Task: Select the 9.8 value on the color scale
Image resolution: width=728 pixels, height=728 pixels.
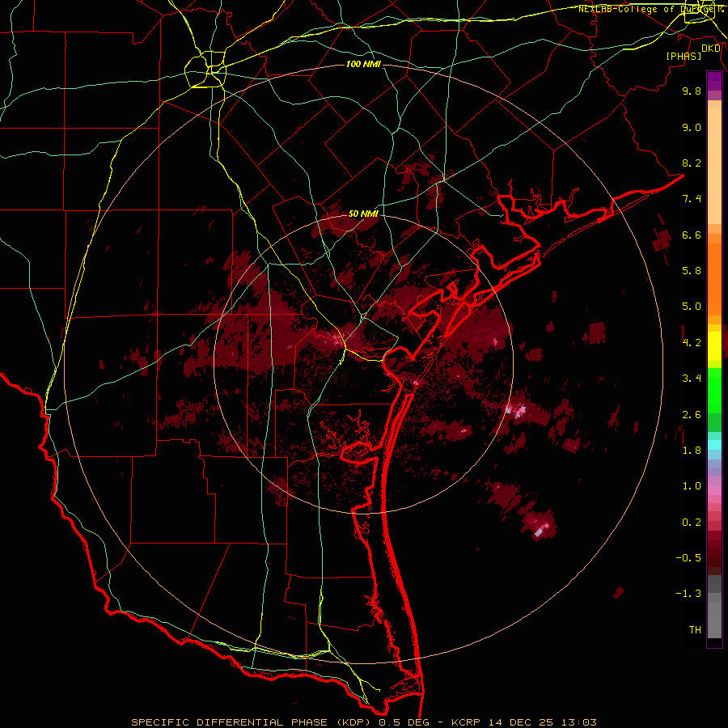Action: point(692,91)
